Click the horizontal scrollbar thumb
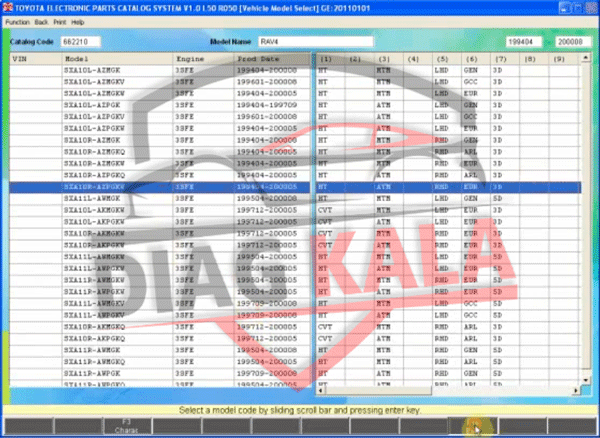600x438 pixels. pos(378,391)
